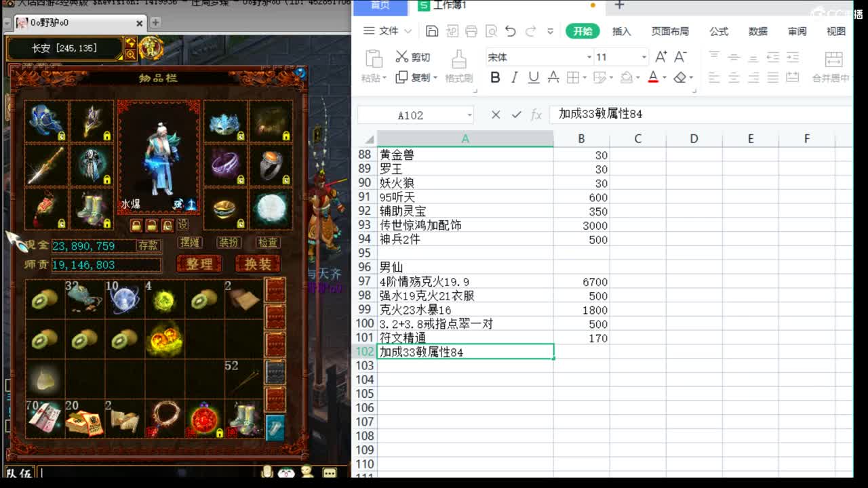Screen dimensions: 868x488
Task: Click the blue helmet equipment slot
Action: [46, 122]
